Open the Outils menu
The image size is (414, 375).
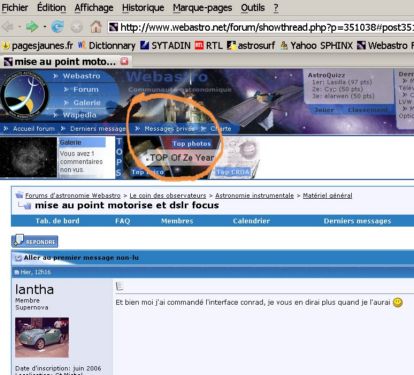point(253,7)
